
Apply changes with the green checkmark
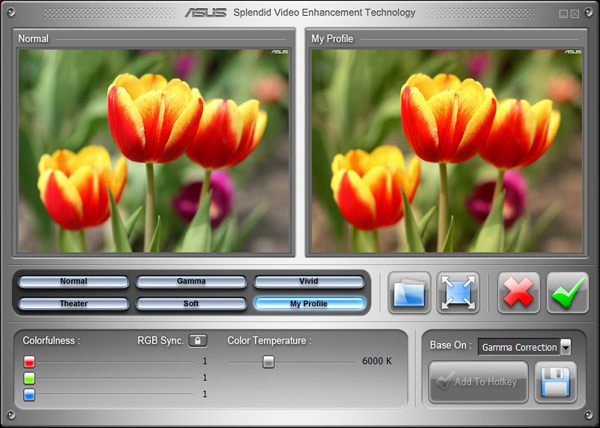coord(567,292)
